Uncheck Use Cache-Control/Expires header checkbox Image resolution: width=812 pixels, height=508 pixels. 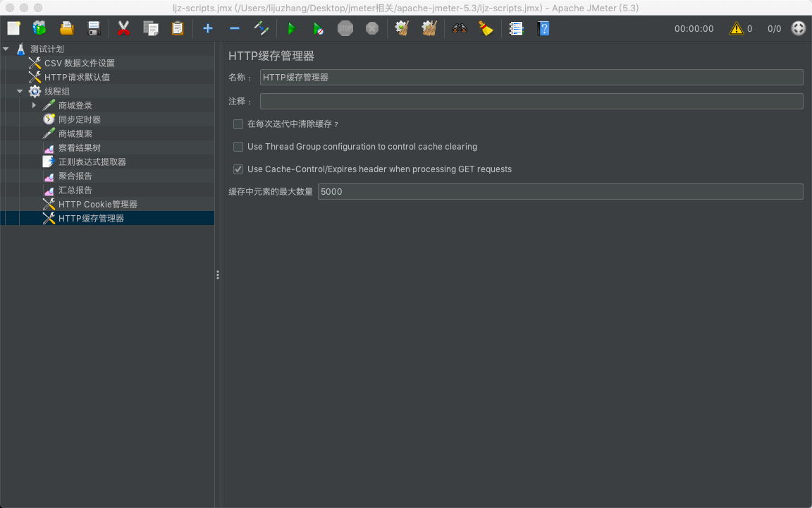point(238,169)
